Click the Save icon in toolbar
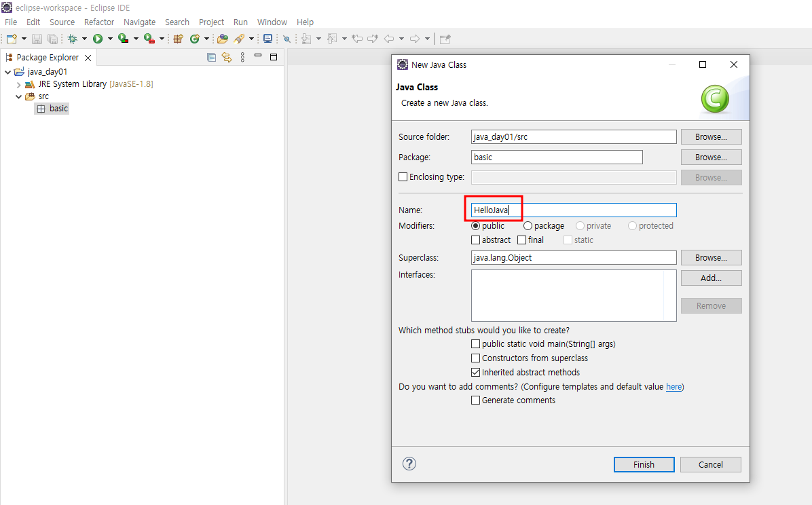Screen dimensions: 812x505 point(37,39)
